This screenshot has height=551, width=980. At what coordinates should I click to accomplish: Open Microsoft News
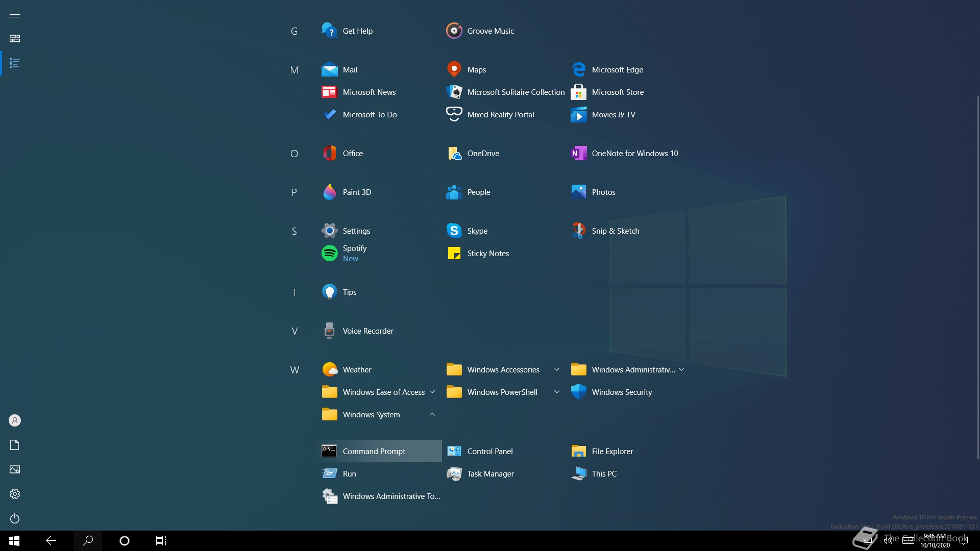point(380,92)
